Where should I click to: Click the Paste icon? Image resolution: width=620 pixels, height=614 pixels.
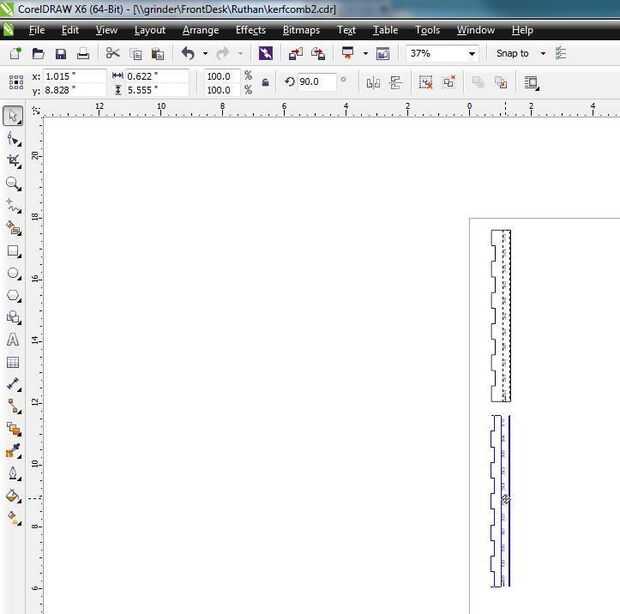[x=158, y=54]
